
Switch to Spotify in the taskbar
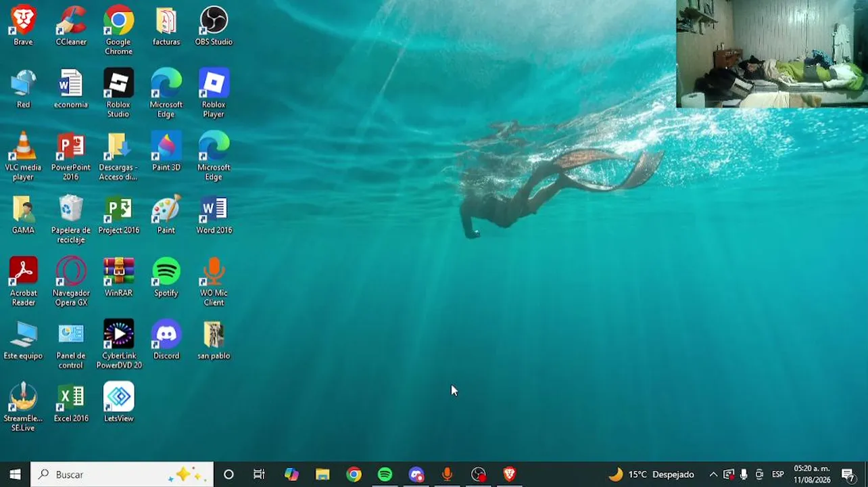pyautogui.click(x=385, y=474)
